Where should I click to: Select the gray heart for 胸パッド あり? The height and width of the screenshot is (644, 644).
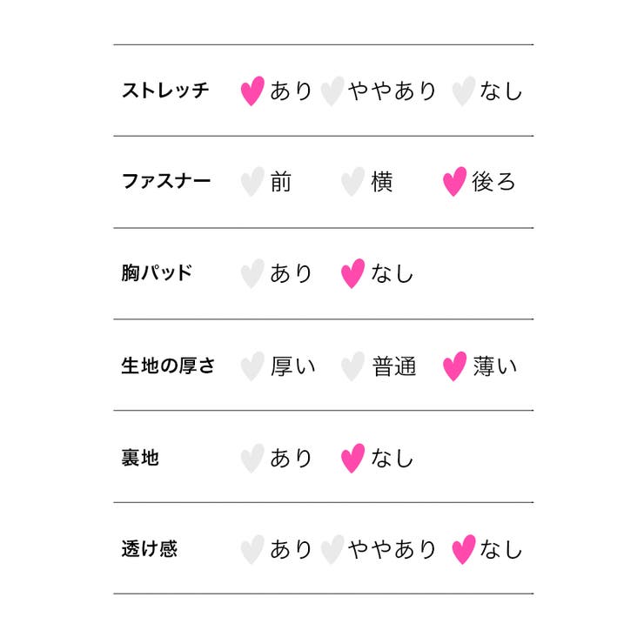(252, 273)
